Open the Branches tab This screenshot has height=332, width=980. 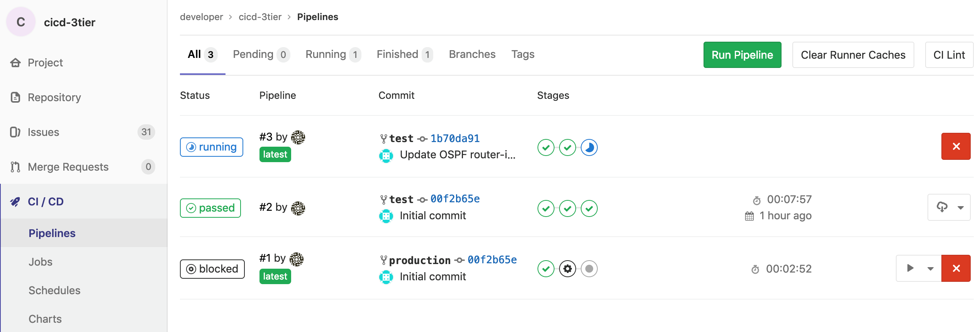pos(472,54)
